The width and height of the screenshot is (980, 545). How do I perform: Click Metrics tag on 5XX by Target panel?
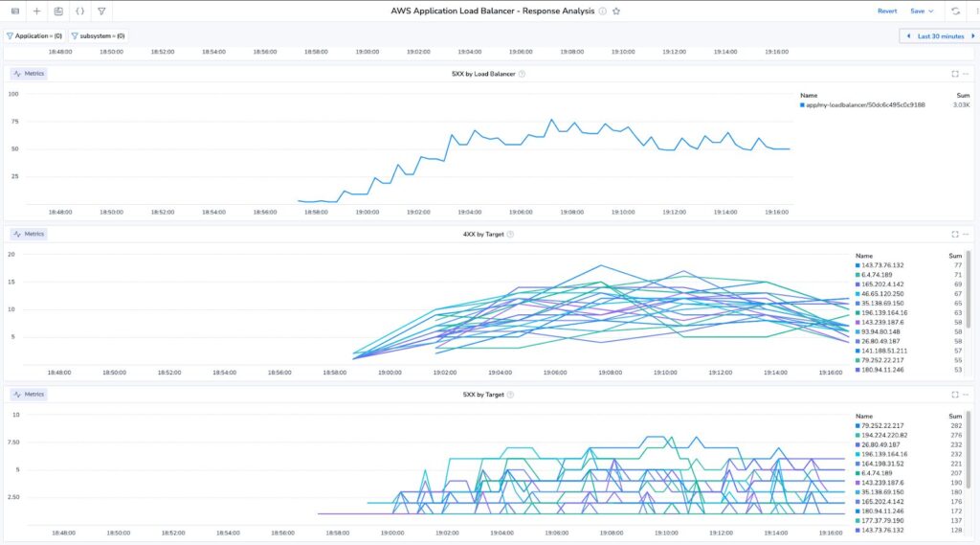click(29, 395)
